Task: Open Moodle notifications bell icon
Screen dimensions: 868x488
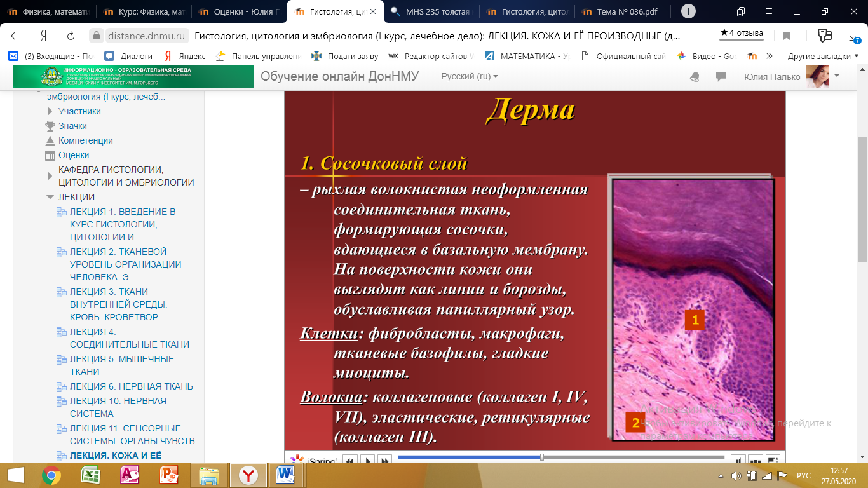Action: tap(695, 77)
